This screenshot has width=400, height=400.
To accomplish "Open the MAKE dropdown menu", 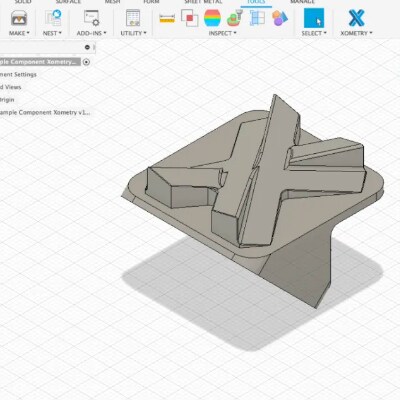I will pos(19,33).
